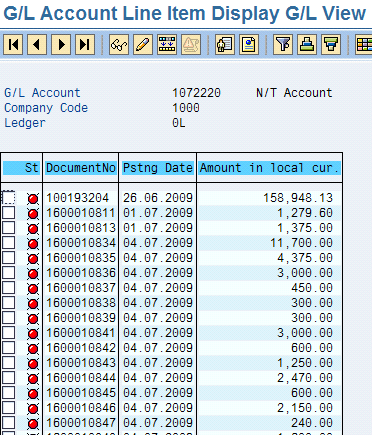372x435 pixels.
Task: Tick checkbox for document 1600010838
Action: (x=9, y=302)
